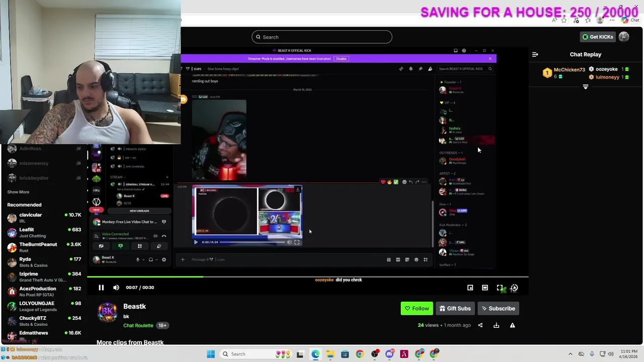Subscribe to Beastk

[498, 308]
